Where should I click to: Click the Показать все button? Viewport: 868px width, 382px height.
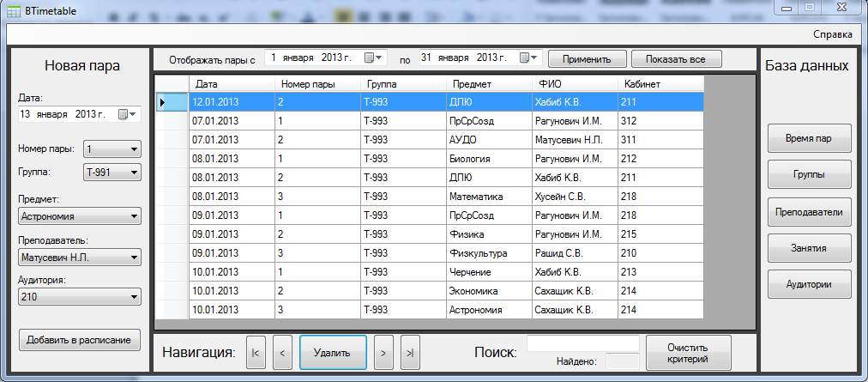[x=675, y=58]
